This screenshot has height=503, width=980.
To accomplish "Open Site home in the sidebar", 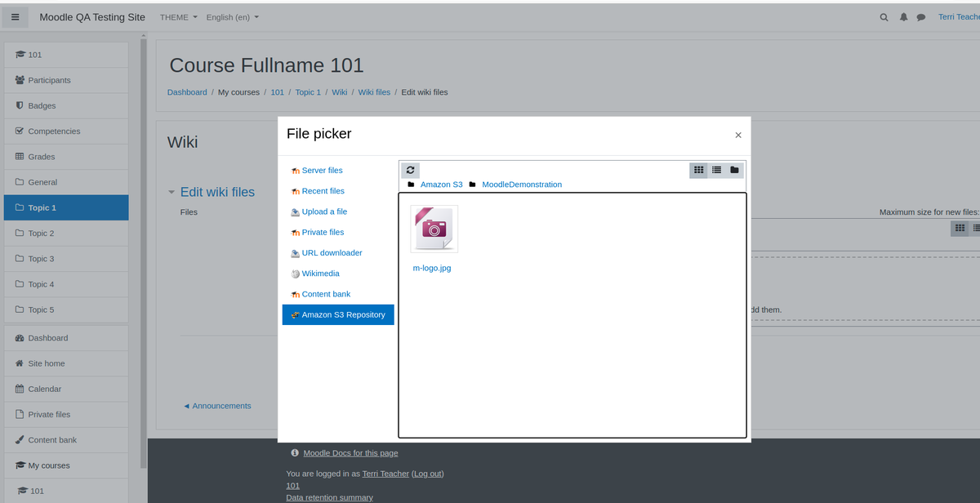I will pos(66,363).
